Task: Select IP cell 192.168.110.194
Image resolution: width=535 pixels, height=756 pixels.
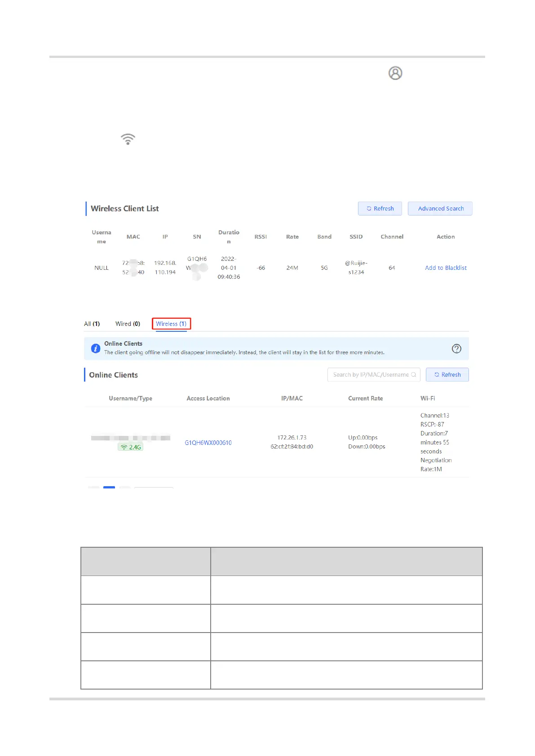Action: point(165,268)
